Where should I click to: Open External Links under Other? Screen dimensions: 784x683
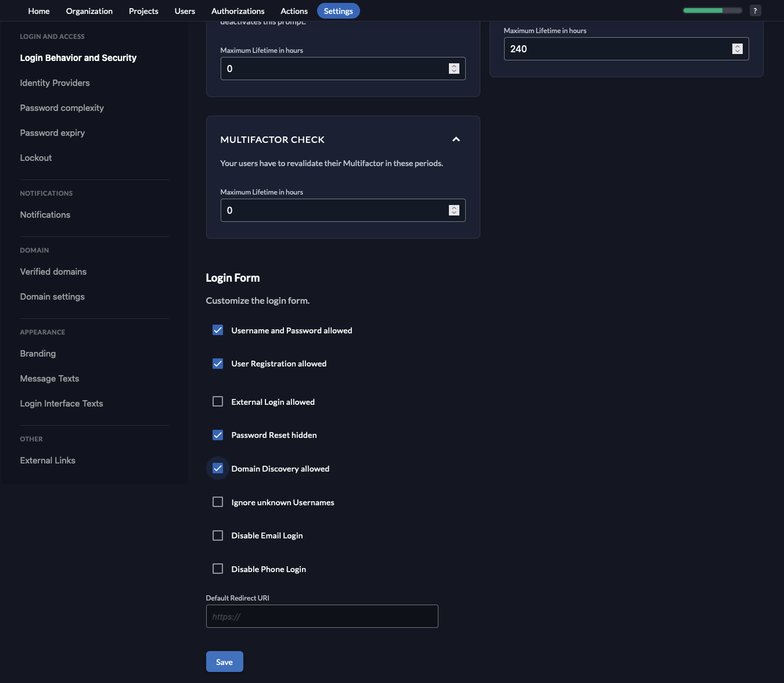pos(48,460)
